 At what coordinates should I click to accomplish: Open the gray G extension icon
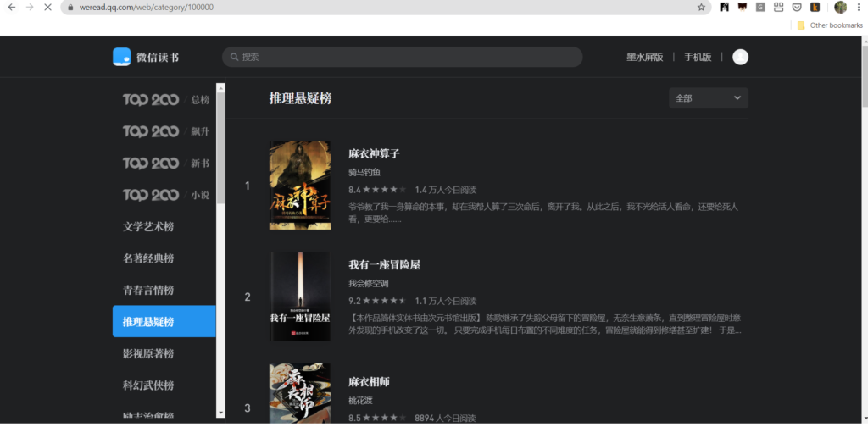[760, 7]
